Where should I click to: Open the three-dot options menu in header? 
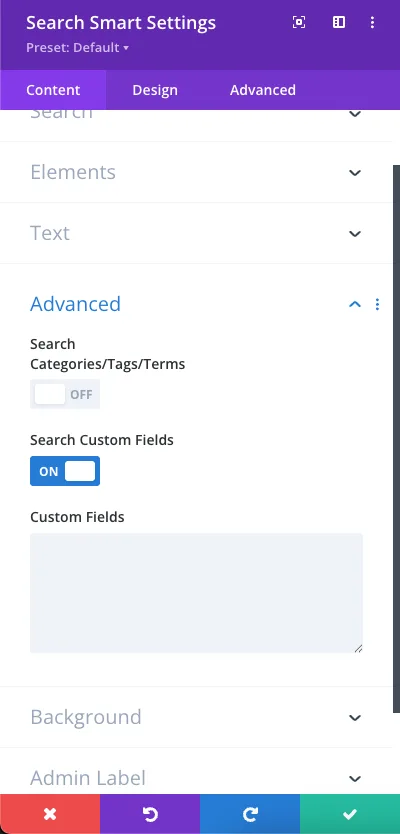click(372, 22)
